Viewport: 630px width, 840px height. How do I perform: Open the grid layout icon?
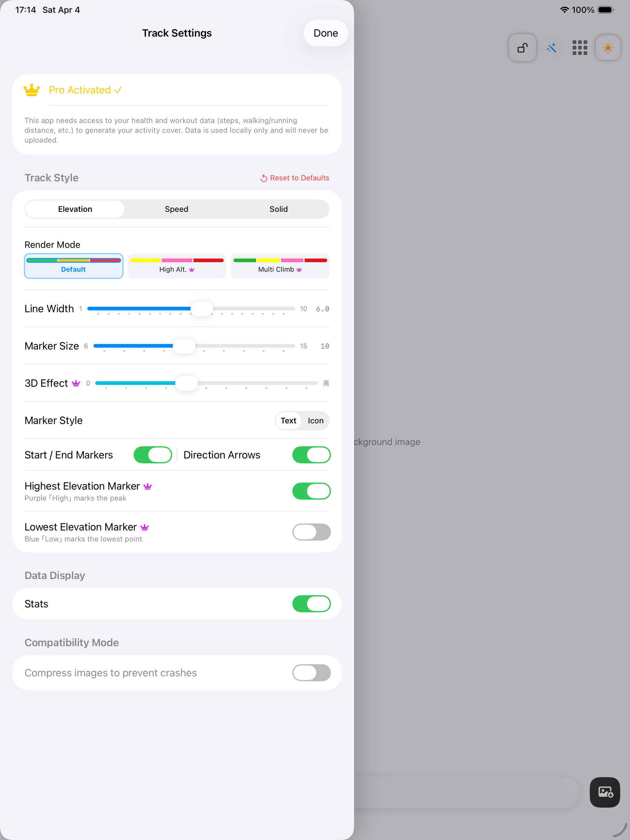point(580,48)
